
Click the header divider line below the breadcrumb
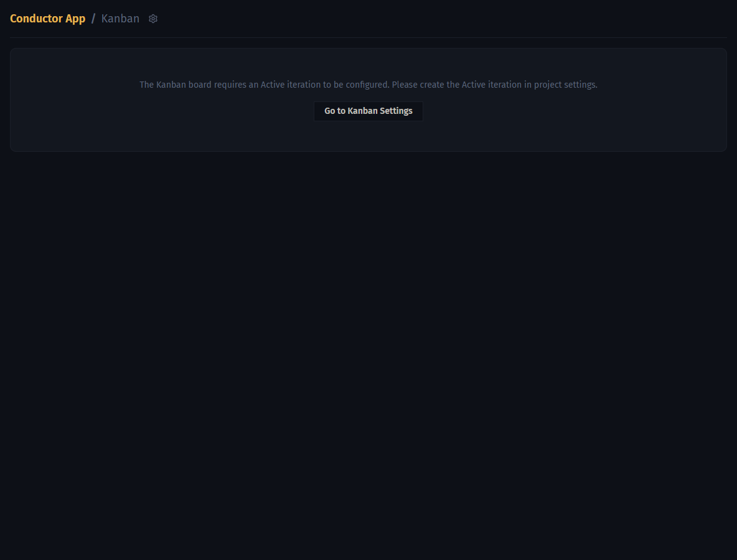tap(368, 37)
